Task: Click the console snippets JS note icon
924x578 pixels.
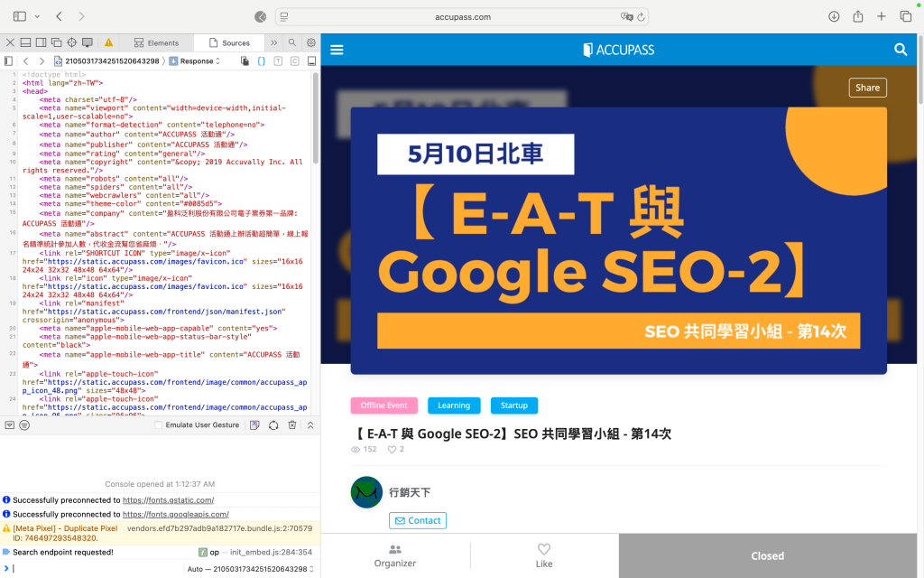Action: point(254,424)
